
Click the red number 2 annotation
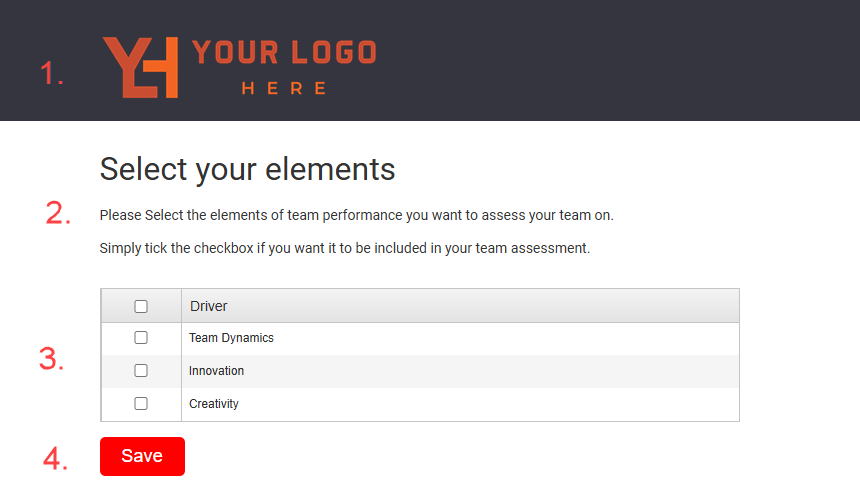59,213
